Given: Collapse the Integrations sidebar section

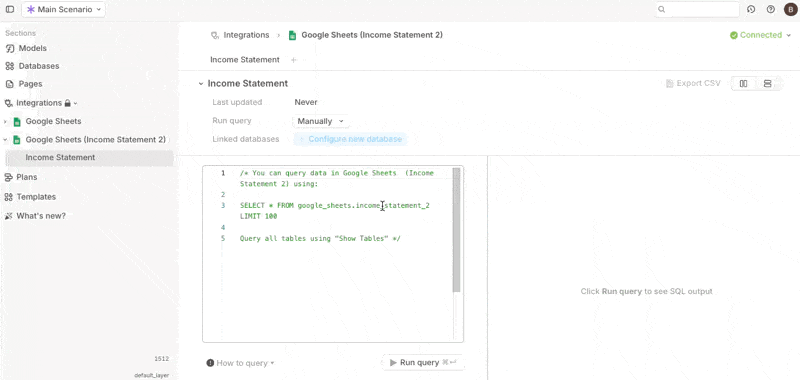Looking at the screenshot, I should tap(76, 103).
